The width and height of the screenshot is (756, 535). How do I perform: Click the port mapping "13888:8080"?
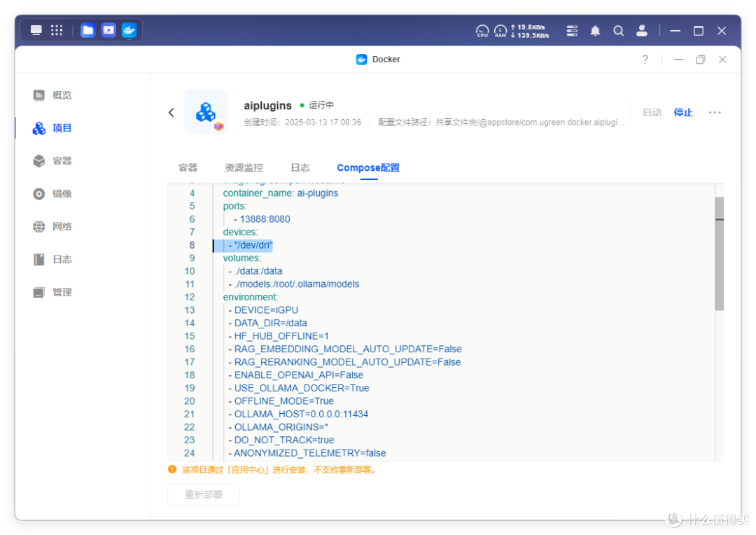[x=265, y=219]
